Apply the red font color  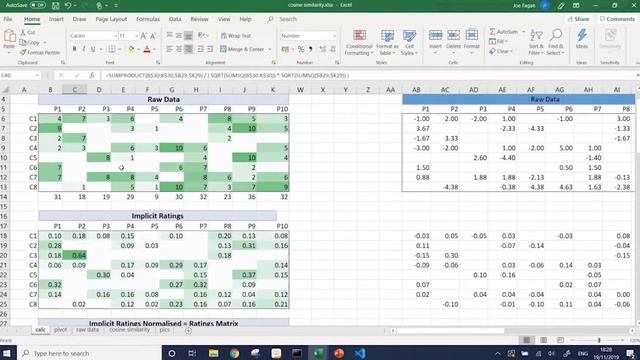tap(147, 49)
